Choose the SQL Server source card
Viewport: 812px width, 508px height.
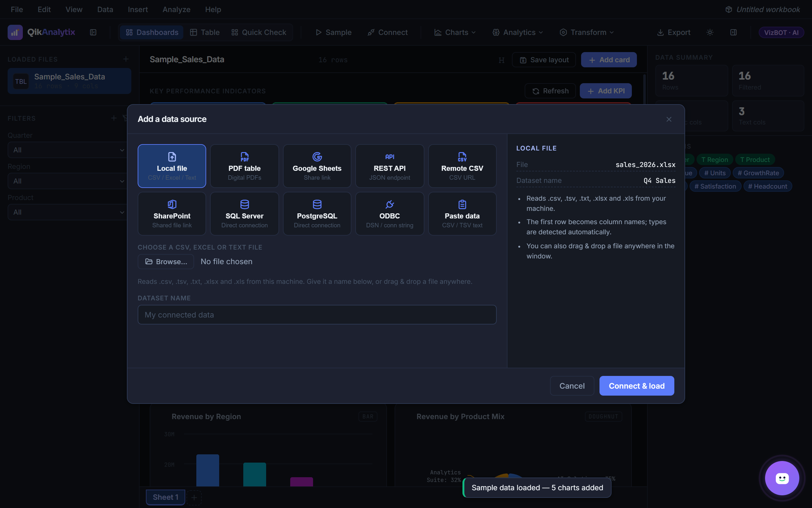[244, 214]
